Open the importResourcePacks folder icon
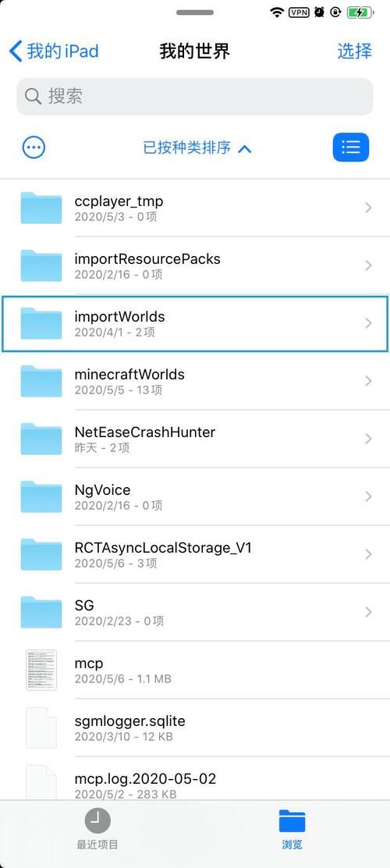This screenshot has width=390, height=868. 41,265
